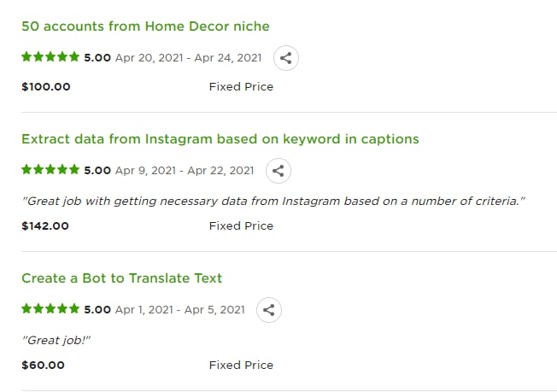Click Fixed Price label next to $100.00
Image resolution: width=557 pixels, height=392 pixels.
[241, 86]
